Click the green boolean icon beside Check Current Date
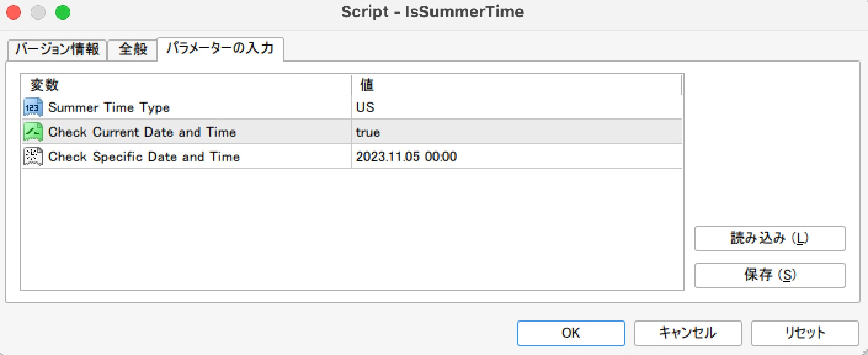 coord(33,132)
